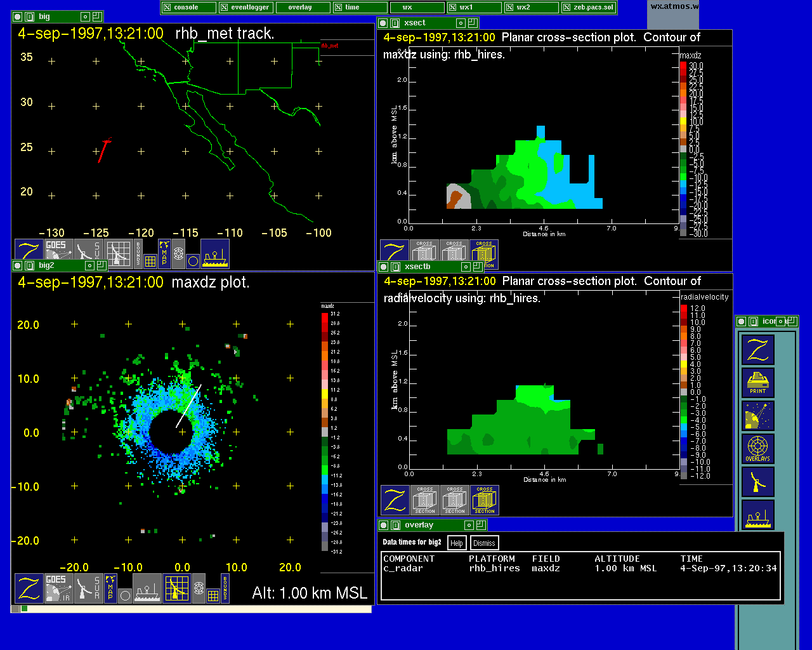Click the GOES IR satellite icon in big2
This screenshot has height=650, width=812.
(58, 588)
